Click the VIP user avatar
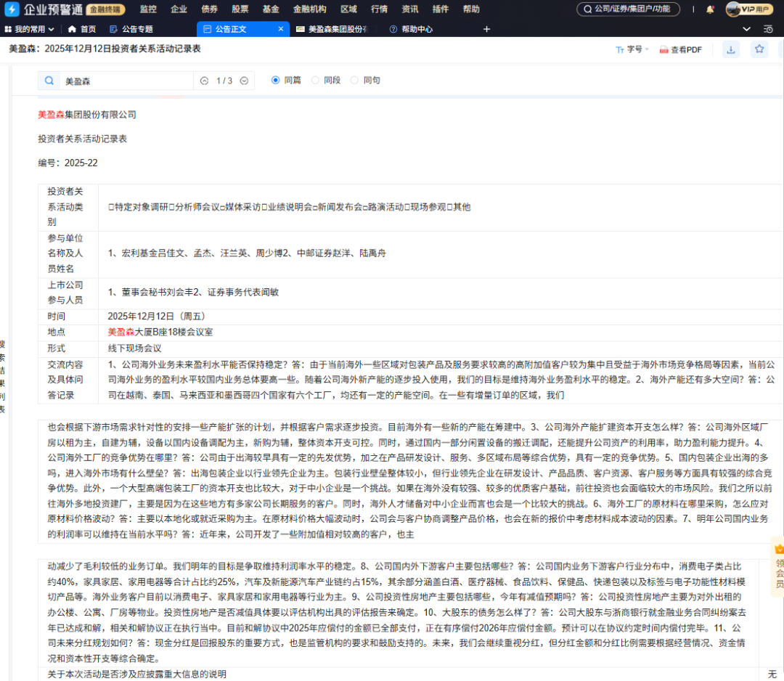784x681 pixels. (734, 9)
